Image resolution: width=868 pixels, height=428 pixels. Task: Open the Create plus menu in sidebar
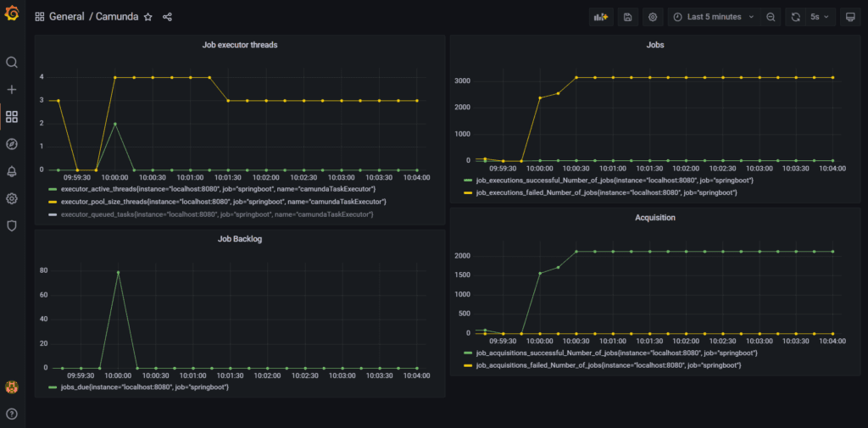12,90
